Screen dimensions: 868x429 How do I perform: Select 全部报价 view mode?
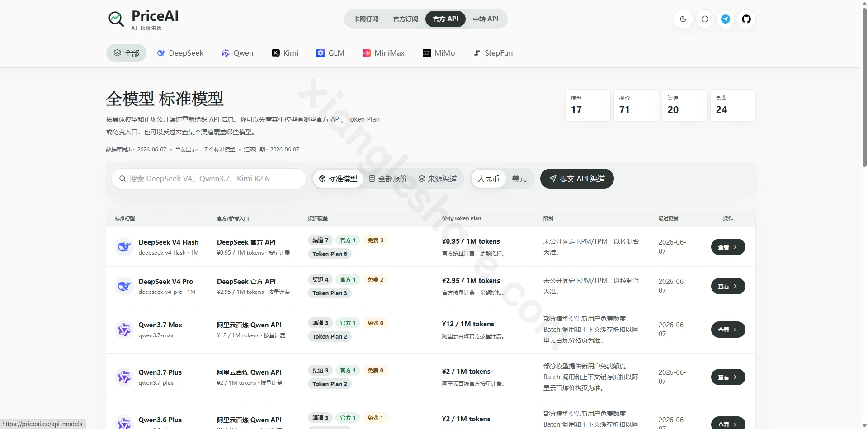(388, 179)
